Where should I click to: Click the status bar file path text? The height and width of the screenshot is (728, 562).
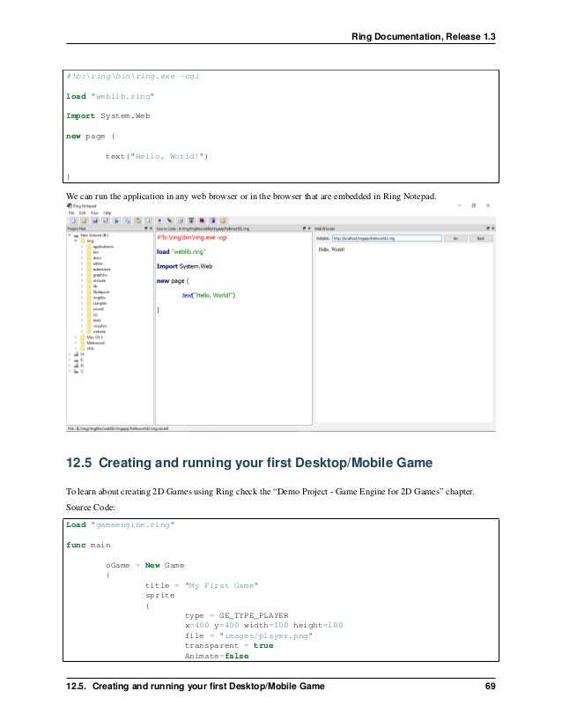point(118,428)
